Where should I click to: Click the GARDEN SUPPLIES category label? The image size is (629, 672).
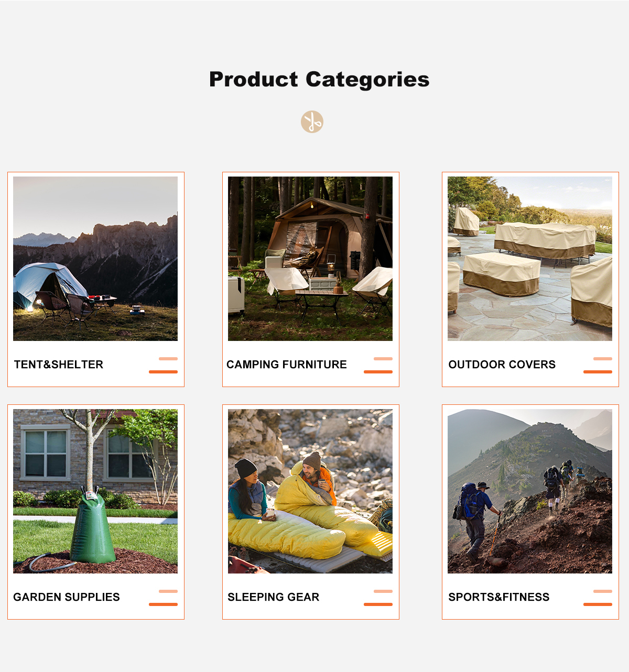(67, 597)
